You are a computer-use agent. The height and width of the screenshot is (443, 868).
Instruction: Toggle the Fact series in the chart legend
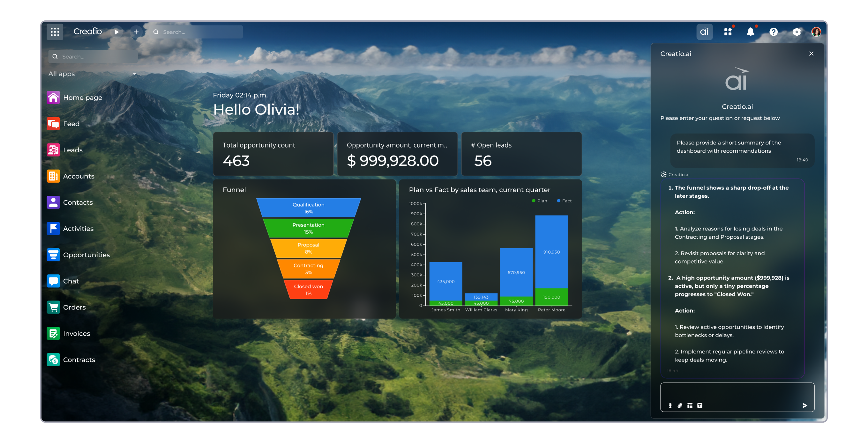tap(563, 201)
